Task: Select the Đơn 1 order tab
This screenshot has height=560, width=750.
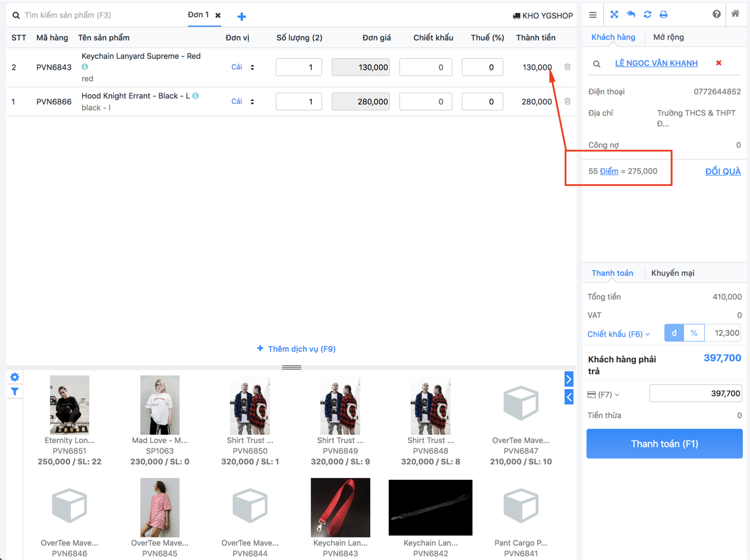Action: (x=198, y=15)
